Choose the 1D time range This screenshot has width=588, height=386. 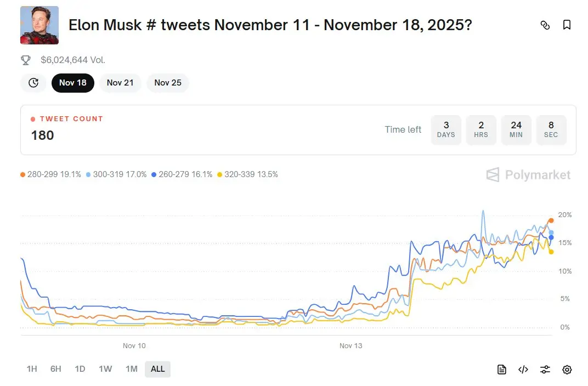80,369
